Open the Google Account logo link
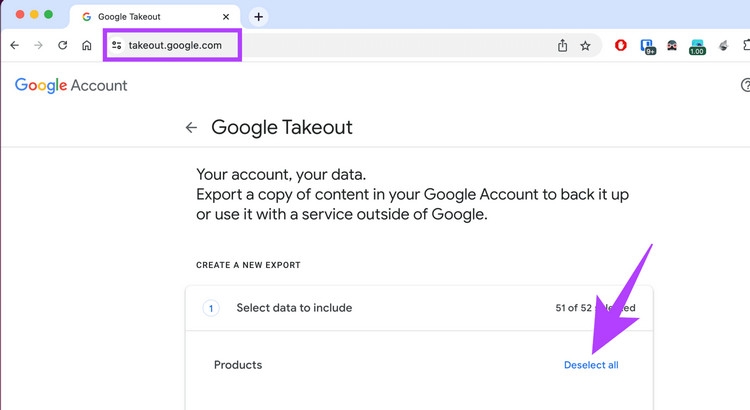750x410 pixels. pyautogui.click(x=71, y=86)
